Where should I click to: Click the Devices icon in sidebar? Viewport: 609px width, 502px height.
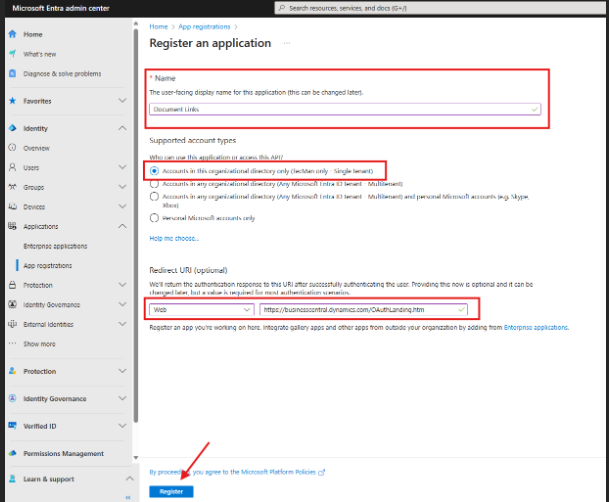click(11, 206)
